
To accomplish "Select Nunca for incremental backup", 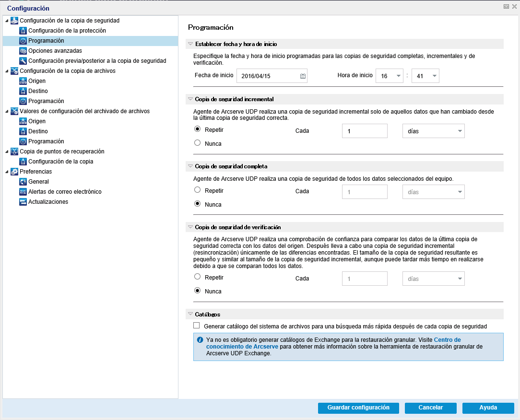I will click(197, 143).
